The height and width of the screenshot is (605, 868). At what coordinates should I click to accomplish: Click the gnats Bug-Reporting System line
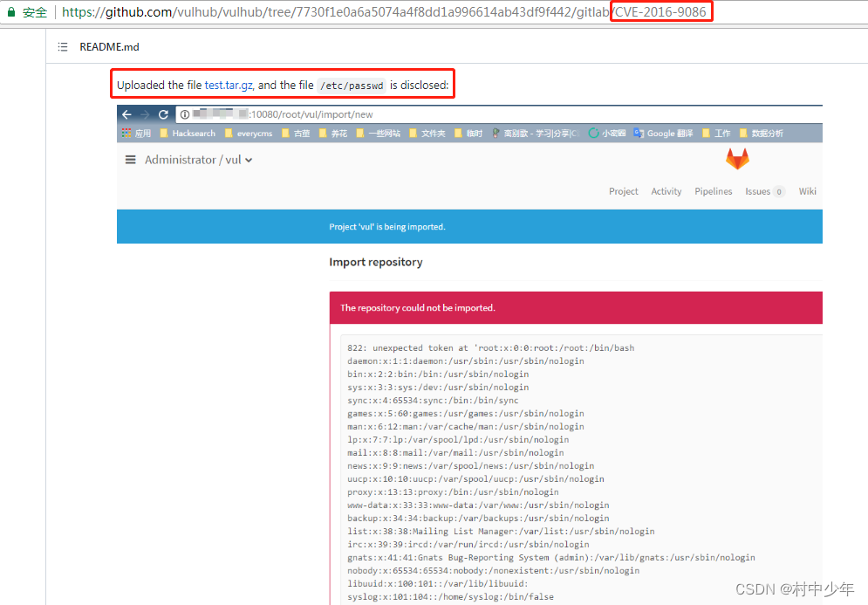(x=550, y=557)
